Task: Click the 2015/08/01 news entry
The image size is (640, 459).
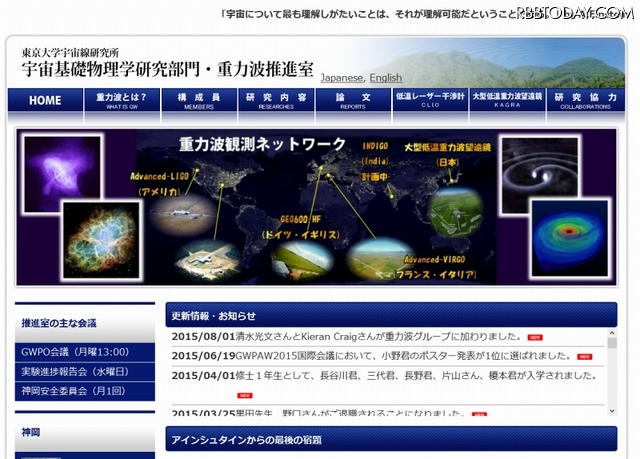Action: point(347,337)
